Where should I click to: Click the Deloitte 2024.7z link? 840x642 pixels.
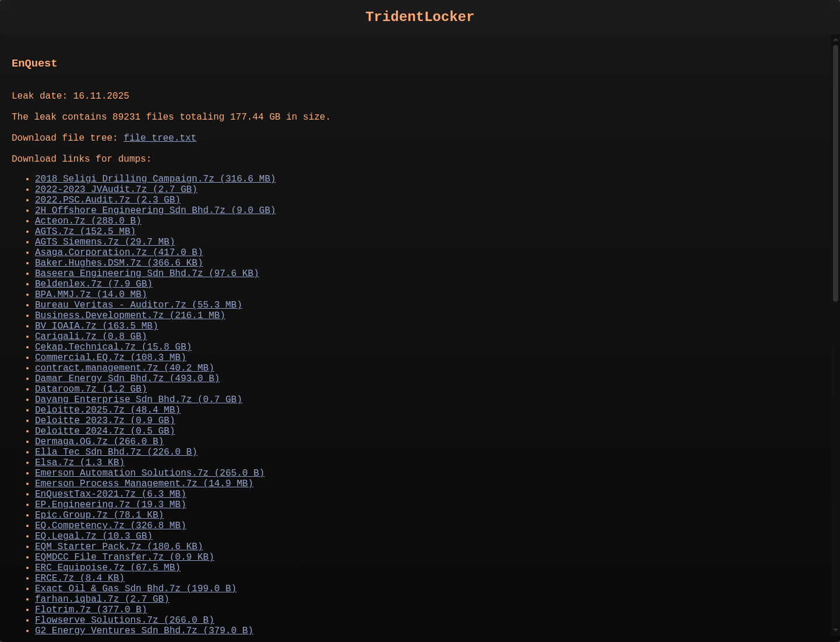pos(105,431)
